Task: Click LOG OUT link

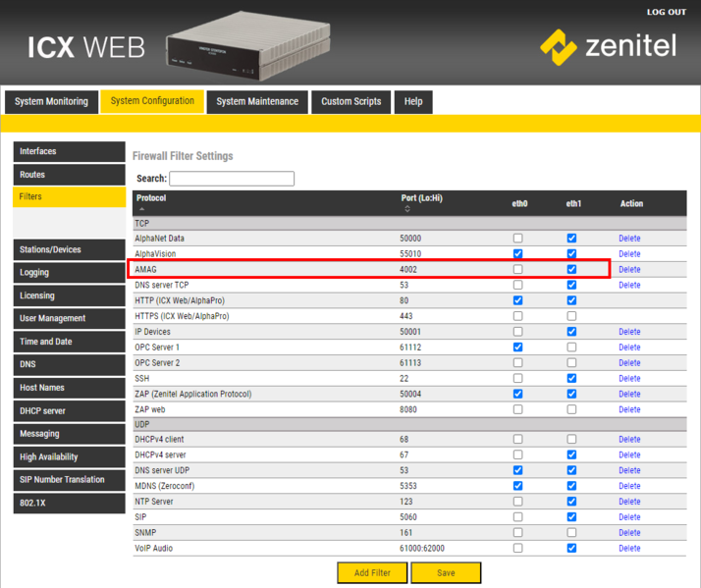Action: pyautogui.click(x=666, y=12)
